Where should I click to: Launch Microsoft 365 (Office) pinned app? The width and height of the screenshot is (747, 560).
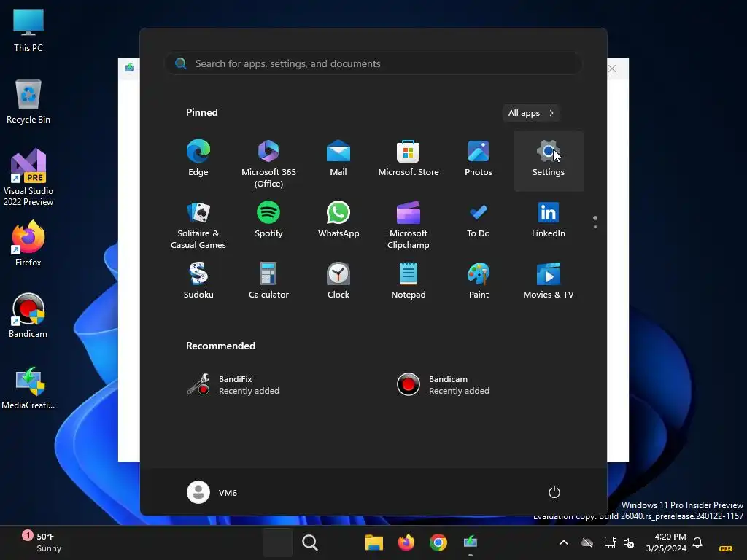pos(268,160)
